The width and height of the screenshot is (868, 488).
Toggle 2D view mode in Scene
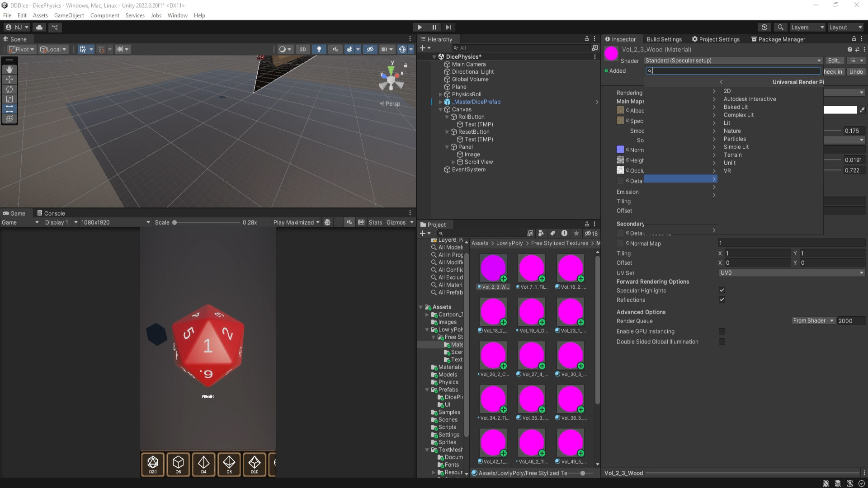click(x=303, y=49)
